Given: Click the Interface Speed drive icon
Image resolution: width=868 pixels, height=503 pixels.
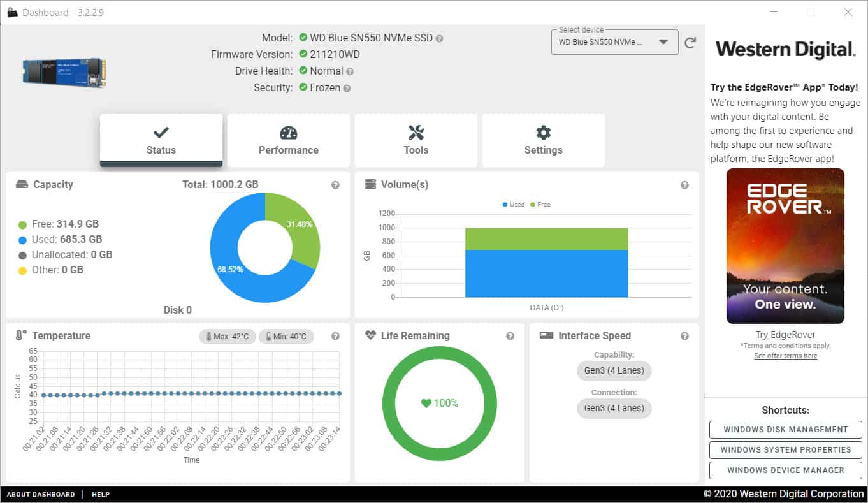Looking at the screenshot, I should pos(546,335).
